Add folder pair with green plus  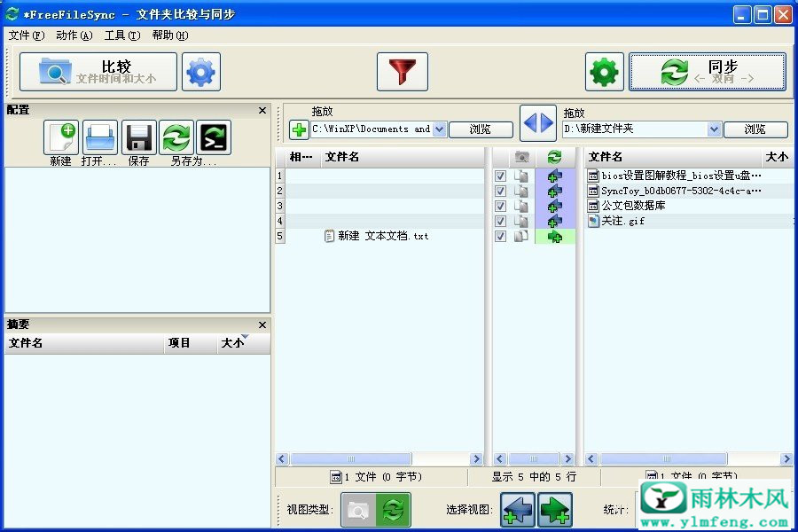point(299,129)
